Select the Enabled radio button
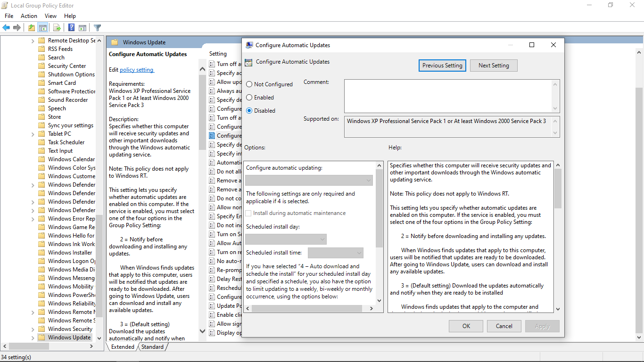 click(250, 98)
